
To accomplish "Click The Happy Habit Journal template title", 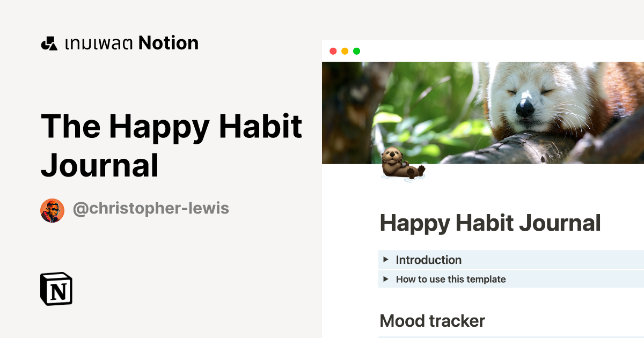I will (x=172, y=145).
